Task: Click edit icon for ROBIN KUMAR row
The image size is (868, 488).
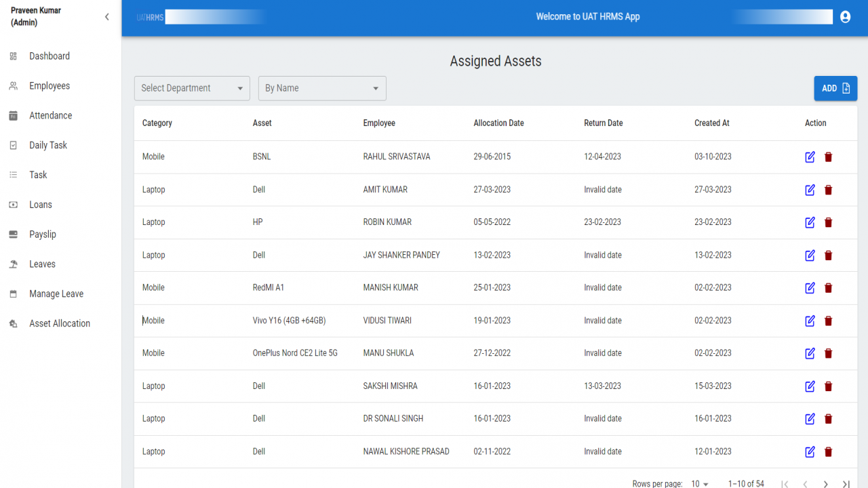Action: coord(810,222)
